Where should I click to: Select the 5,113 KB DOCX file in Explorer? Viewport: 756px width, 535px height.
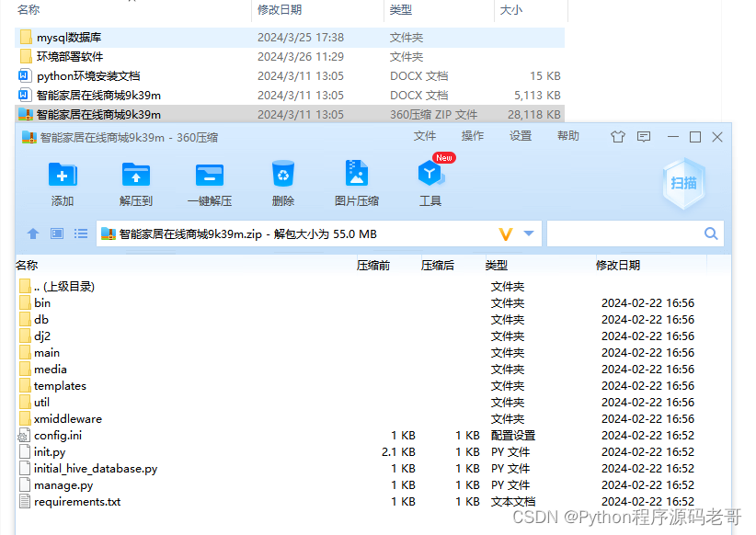(x=290, y=95)
